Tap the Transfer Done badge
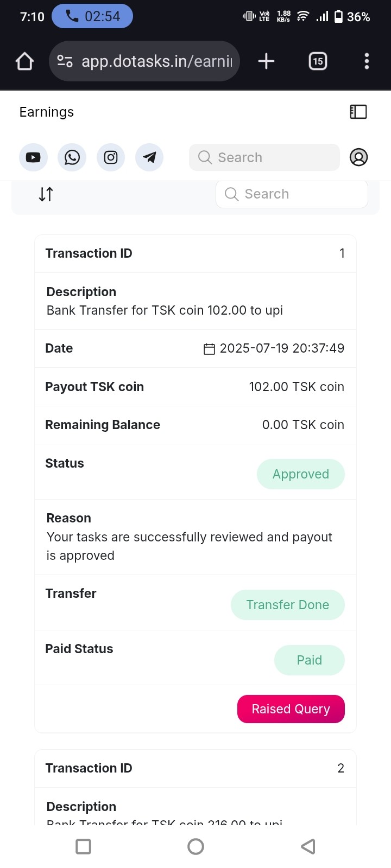The height and width of the screenshot is (868, 391). [287, 605]
